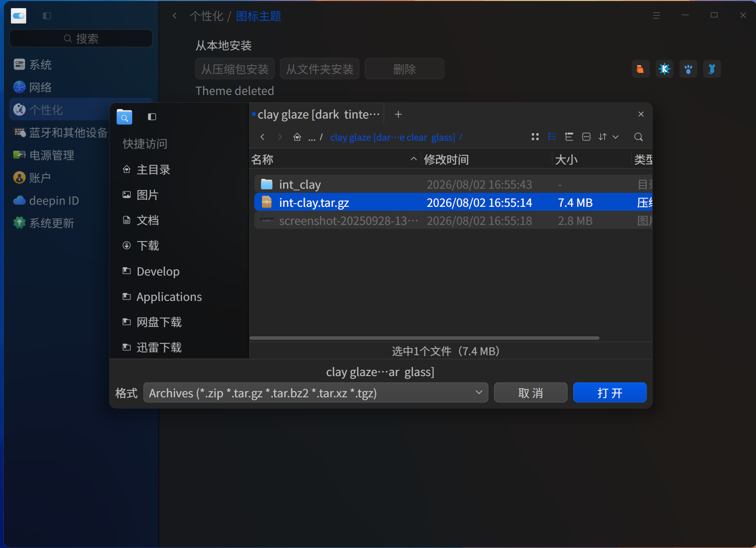
Task: Click the 图标主题 breadcrumb in Control Center
Action: click(x=258, y=16)
